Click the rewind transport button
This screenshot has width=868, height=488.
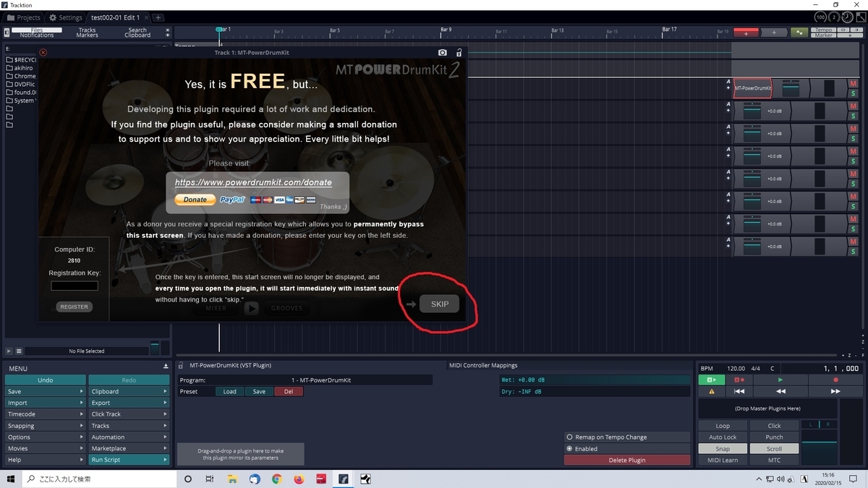click(780, 391)
